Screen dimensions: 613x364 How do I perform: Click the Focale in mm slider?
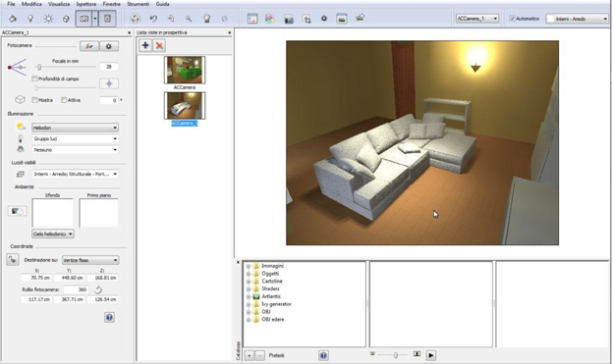click(x=65, y=67)
